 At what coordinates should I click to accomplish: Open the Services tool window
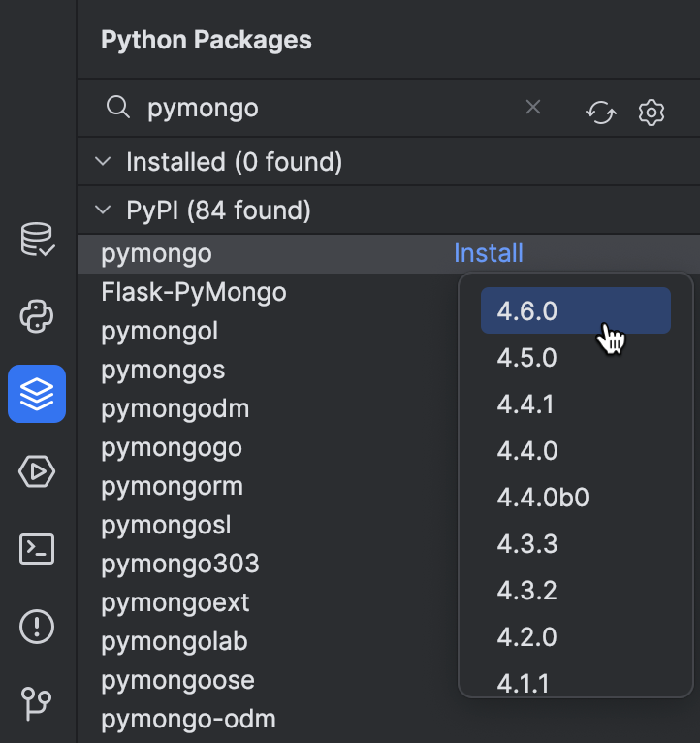37,471
